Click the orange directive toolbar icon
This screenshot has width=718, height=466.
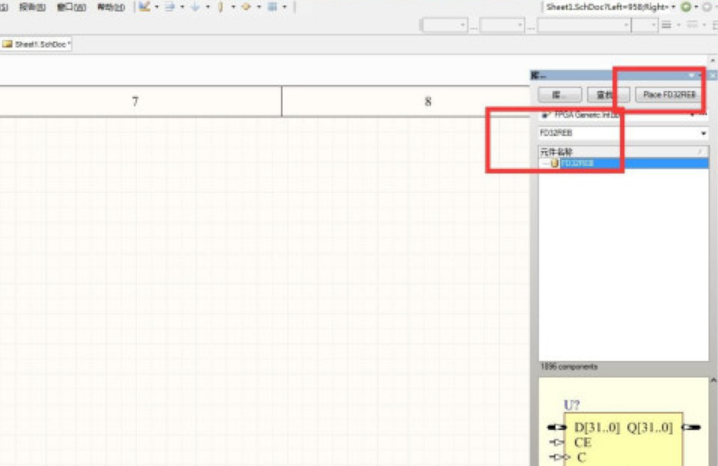pos(246,7)
